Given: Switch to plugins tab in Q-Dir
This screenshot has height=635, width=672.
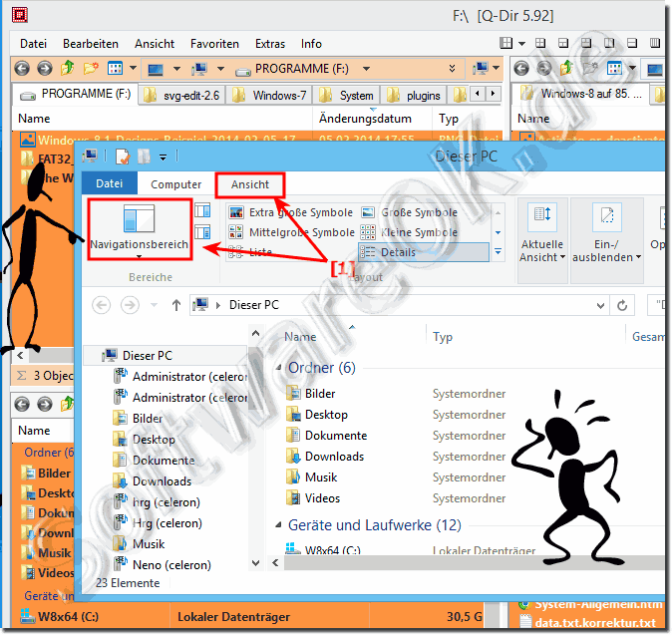Looking at the screenshot, I should coord(414,95).
